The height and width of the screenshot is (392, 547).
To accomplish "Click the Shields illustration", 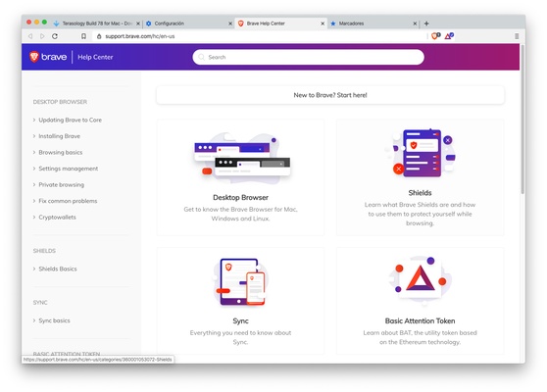I will click(420, 152).
